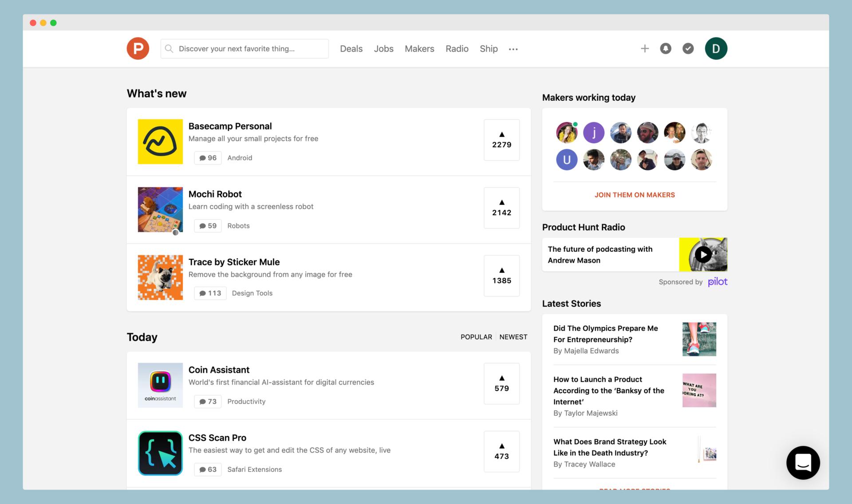Upvote Basecamp Personal
Image resolution: width=852 pixels, height=504 pixels.
pos(501,140)
